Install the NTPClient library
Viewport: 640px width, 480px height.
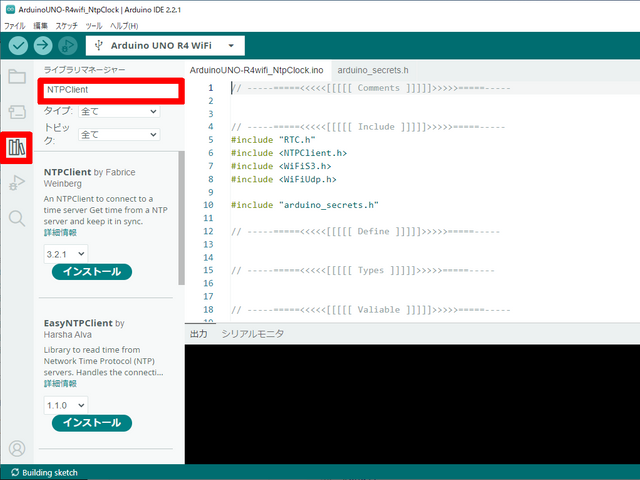coord(91,272)
